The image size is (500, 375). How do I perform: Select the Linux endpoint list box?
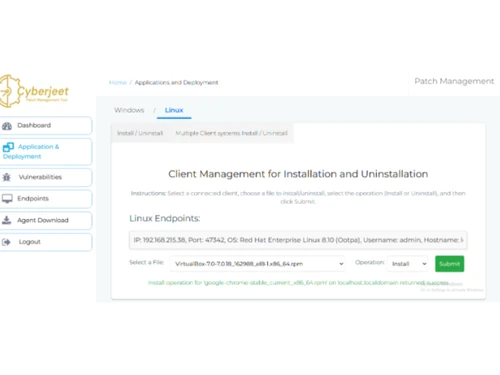point(298,240)
